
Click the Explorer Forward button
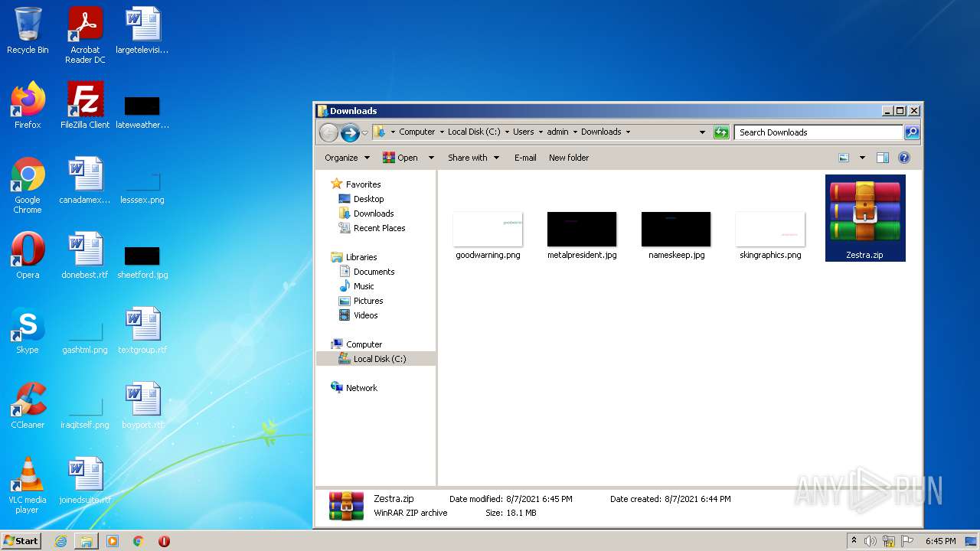point(350,132)
